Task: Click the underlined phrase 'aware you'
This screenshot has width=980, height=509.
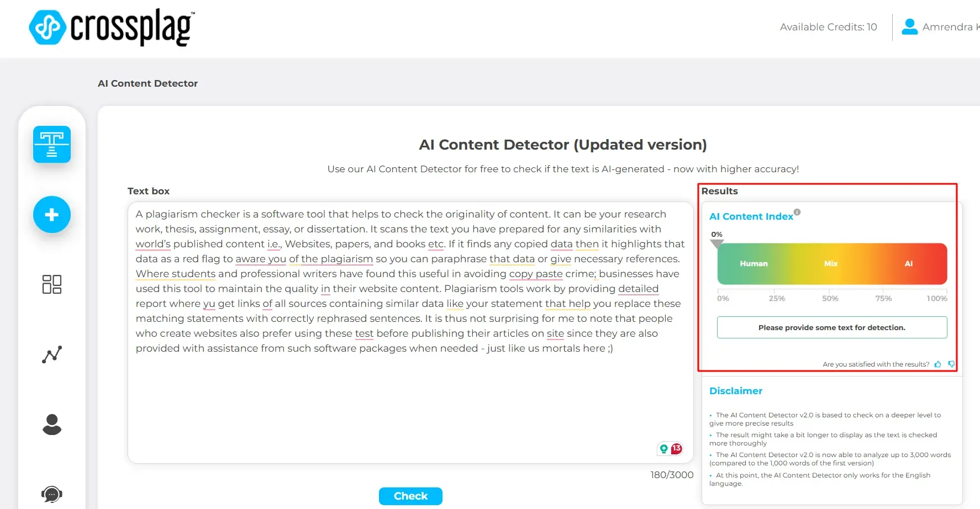Action: [x=261, y=259]
